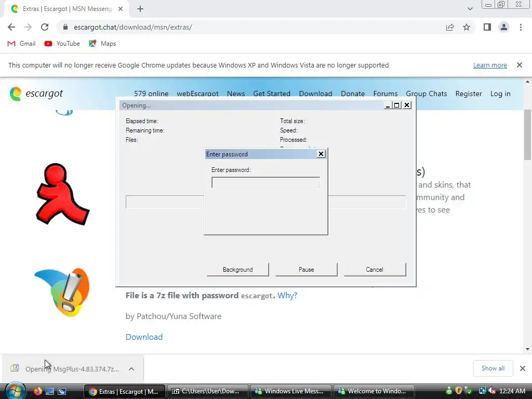Close the Extras Escargot tab
532x399 pixels.
121,9
